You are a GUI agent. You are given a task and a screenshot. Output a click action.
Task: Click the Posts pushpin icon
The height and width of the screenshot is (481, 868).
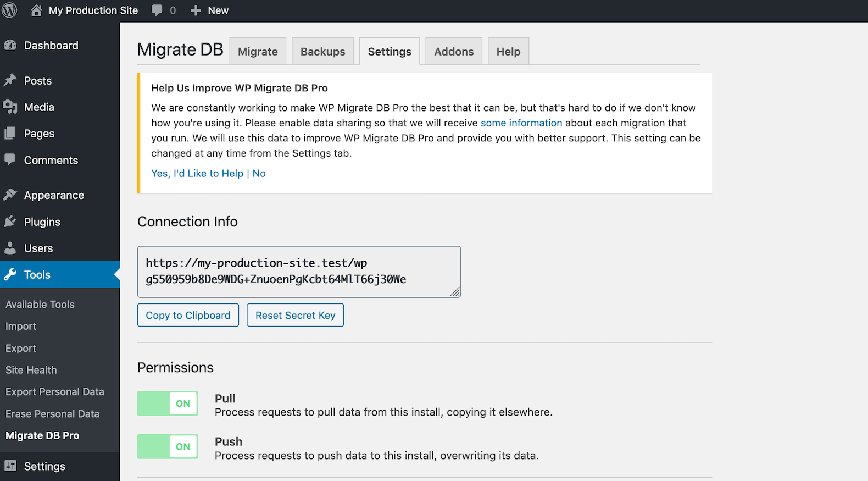pos(10,81)
